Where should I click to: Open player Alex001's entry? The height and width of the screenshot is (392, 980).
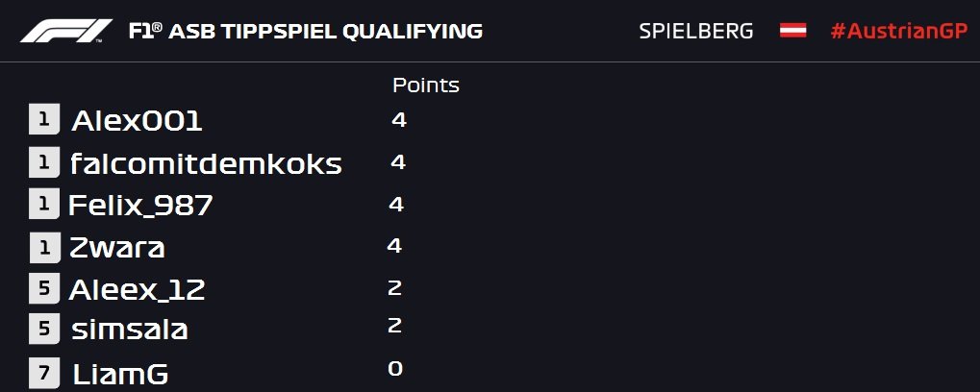point(137,121)
